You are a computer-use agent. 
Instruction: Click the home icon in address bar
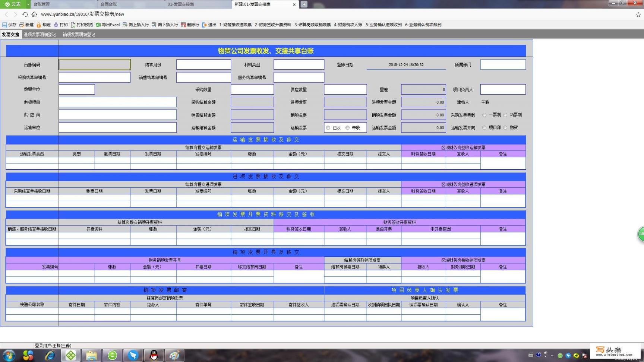click(x=34, y=14)
